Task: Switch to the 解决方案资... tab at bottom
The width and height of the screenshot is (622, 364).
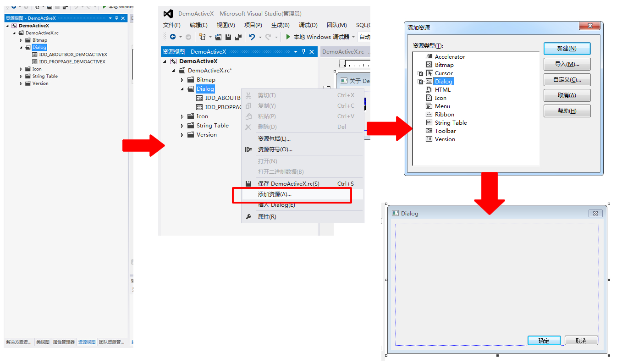Action: [19, 342]
